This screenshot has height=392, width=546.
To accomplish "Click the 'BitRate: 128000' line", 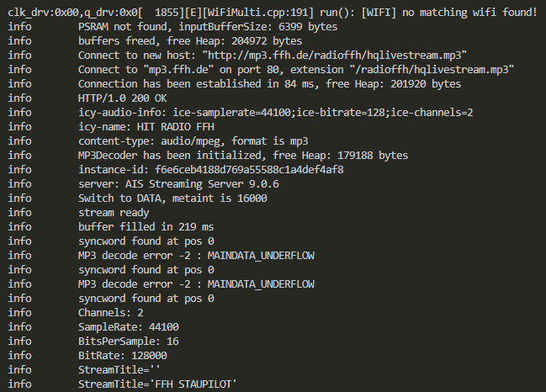I will (122, 356).
